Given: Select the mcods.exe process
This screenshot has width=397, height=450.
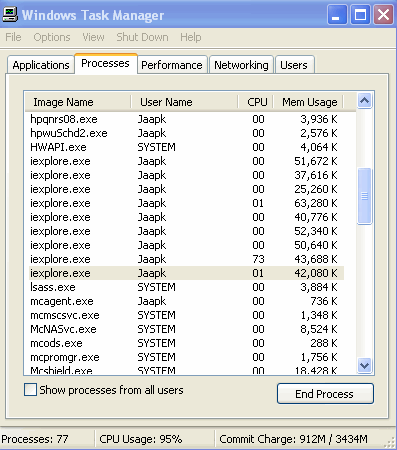Looking at the screenshot, I should click(x=185, y=343).
